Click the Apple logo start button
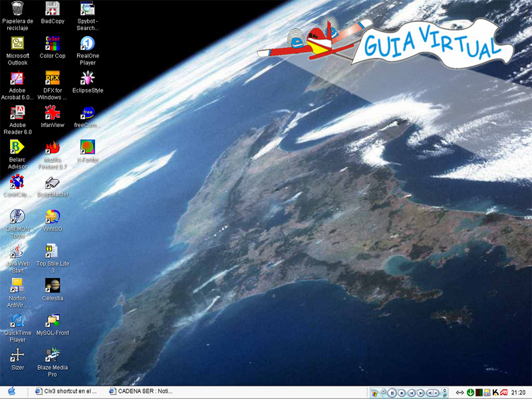The image size is (532, 399). coord(11,392)
